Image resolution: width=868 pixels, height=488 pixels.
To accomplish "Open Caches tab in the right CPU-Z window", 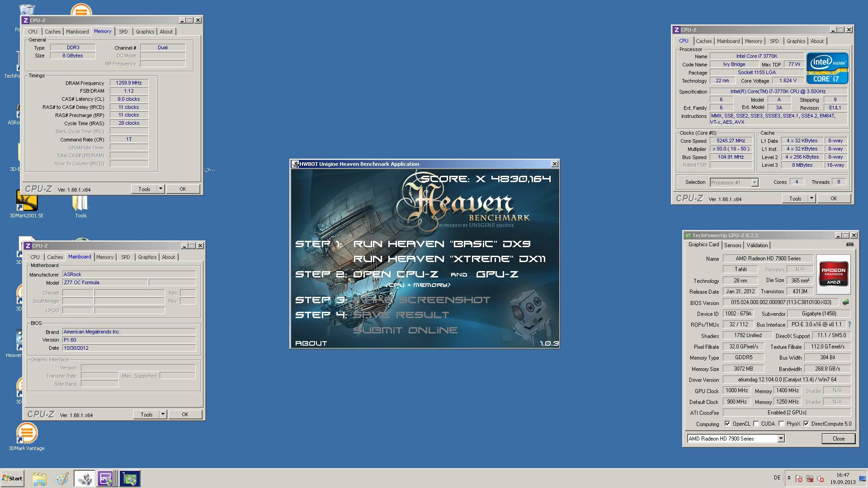I will (x=704, y=41).
